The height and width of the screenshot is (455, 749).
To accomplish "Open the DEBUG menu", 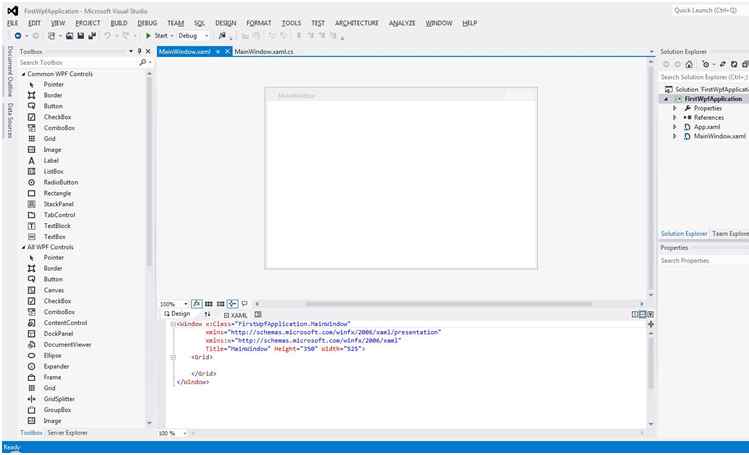I will point(147,23).
